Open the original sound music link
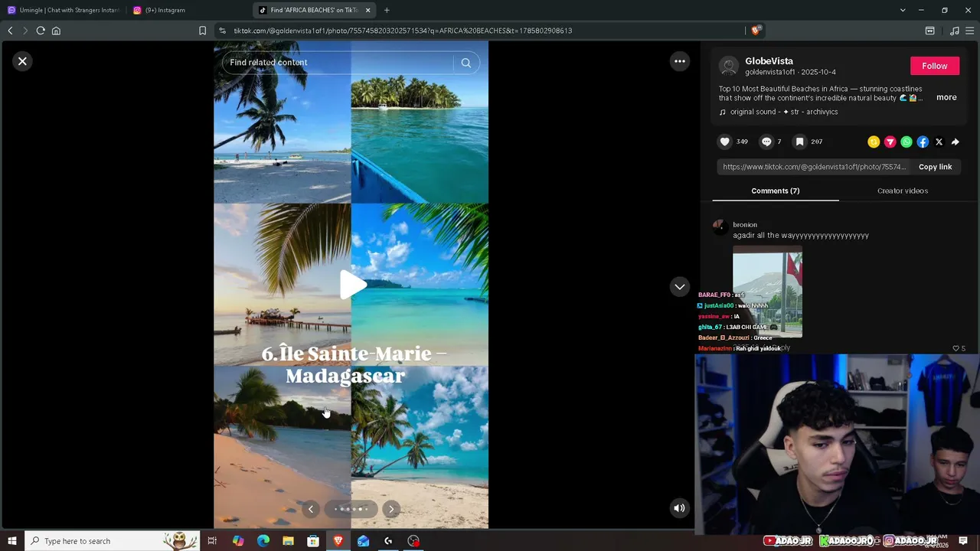The width and height of the screenshot is (980, 551). click(x=783, y=112)
